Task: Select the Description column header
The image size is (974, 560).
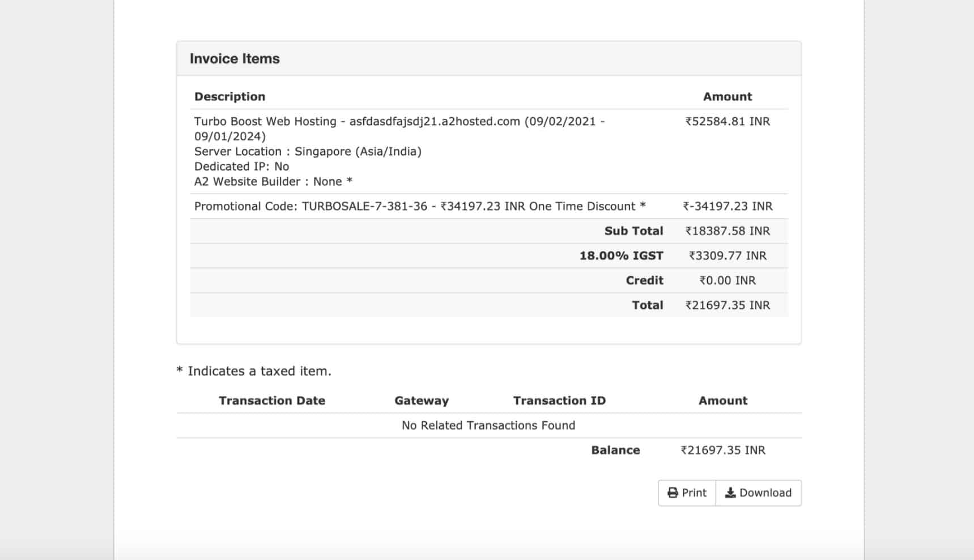Action: (229, 96)
